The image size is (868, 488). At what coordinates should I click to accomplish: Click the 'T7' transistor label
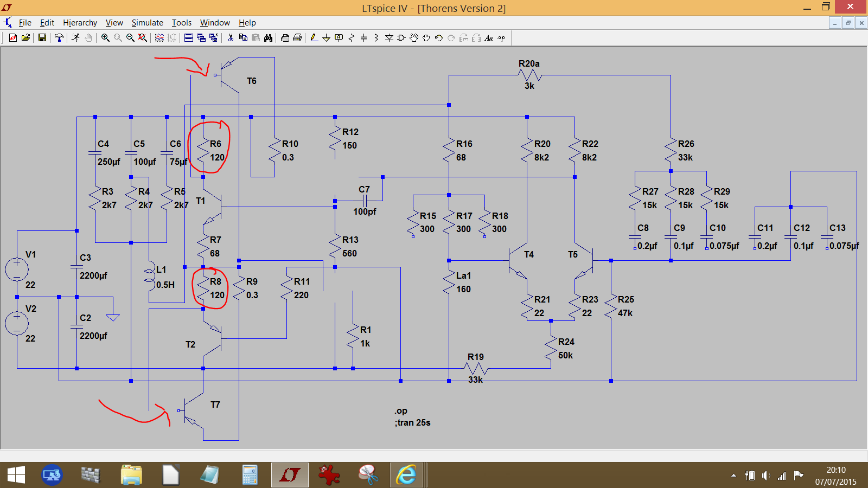[215, 404]
